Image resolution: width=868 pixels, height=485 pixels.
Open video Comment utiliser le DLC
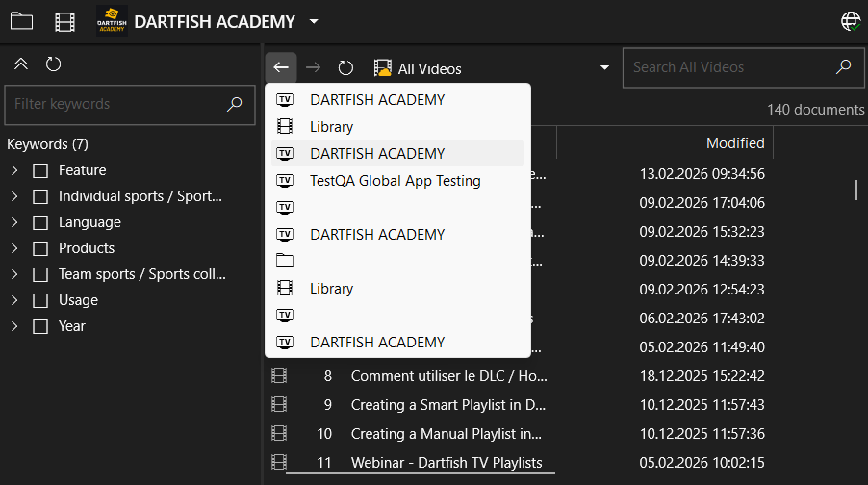(x=449, y=376)
